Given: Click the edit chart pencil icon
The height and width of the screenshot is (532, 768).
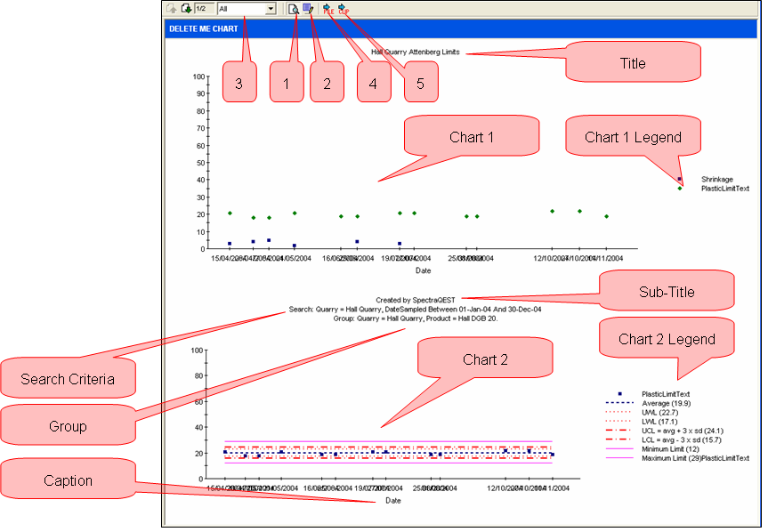Looking at the screenshot, I should click(308, 9).
